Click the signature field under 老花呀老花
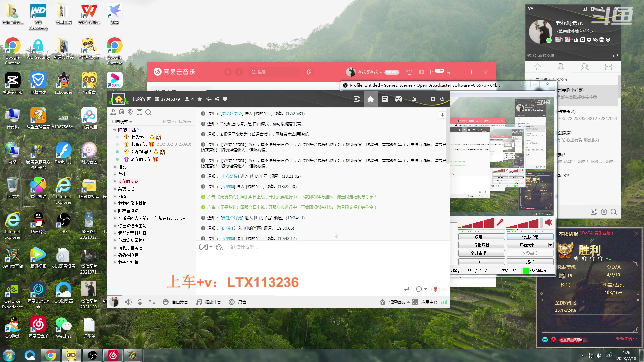This screenshot has width=644, height=362. coord(575,31)
